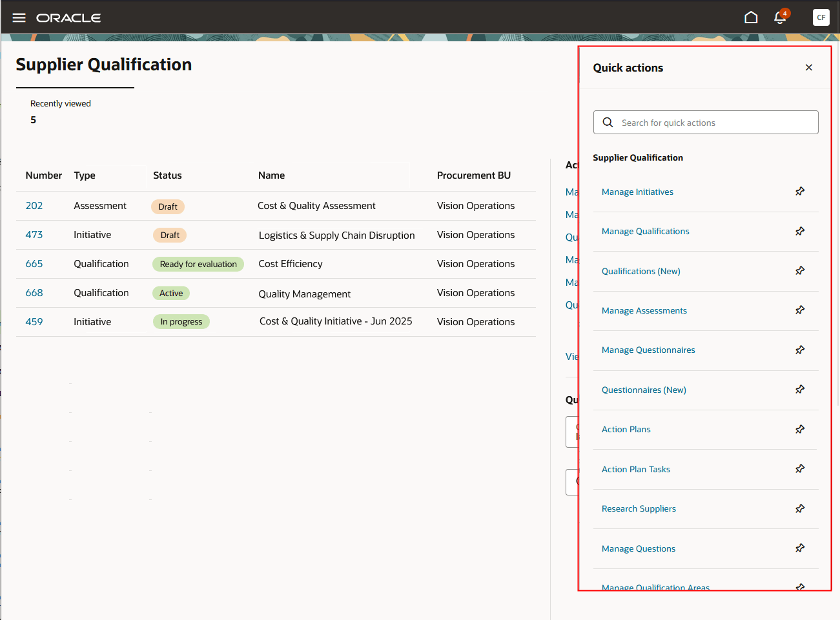Open the Manage Assessments link
The width and height of the screenshot is (840, 620).
644,310
